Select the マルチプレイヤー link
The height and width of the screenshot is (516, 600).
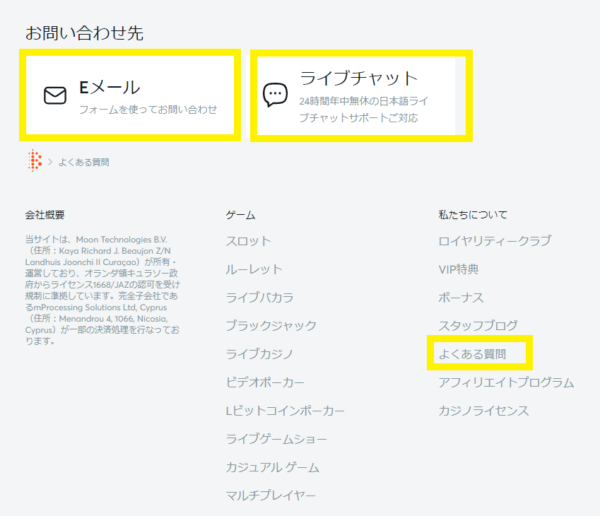click(x=271, y=495)
